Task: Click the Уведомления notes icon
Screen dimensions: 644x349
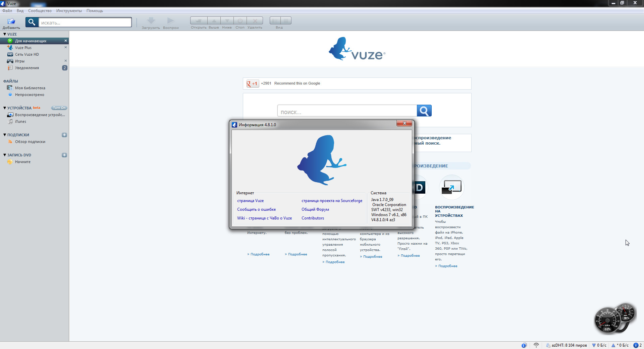Action: point(10,68)
